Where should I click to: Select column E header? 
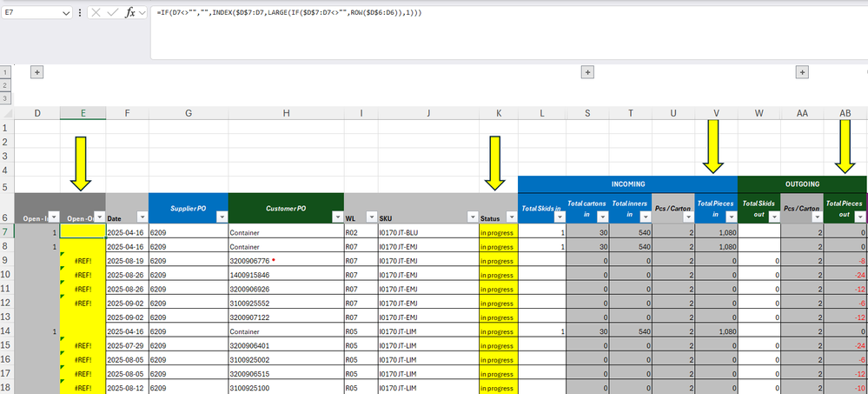[83, 113]
